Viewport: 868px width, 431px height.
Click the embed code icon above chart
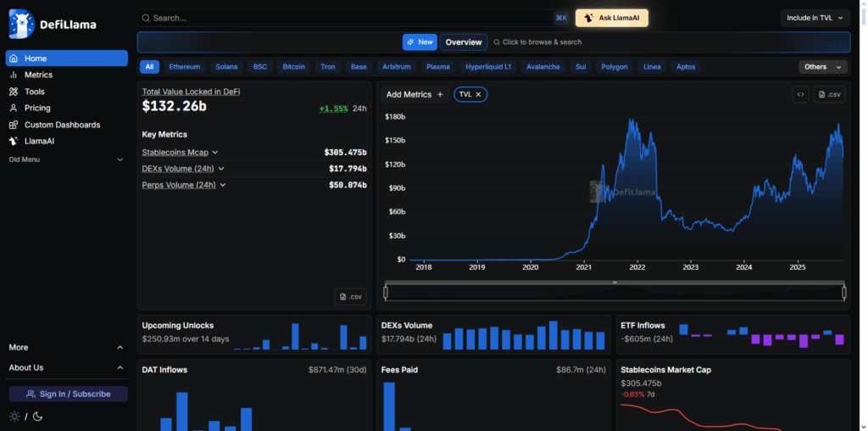point(800,95)
